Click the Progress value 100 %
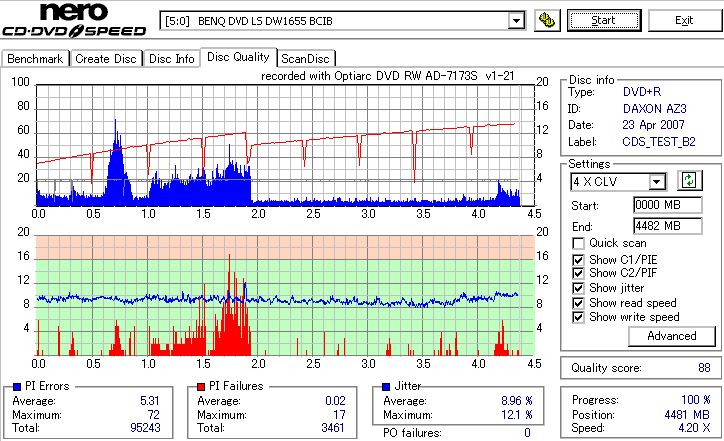 [696, 400]
